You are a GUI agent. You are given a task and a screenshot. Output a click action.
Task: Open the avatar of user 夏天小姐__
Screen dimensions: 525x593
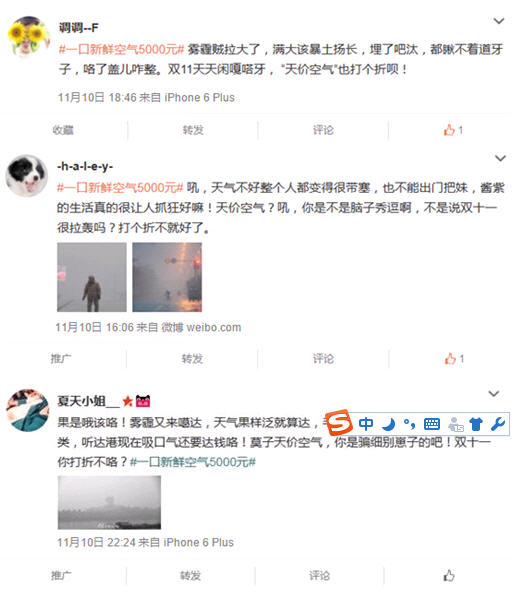coord(28,410)
